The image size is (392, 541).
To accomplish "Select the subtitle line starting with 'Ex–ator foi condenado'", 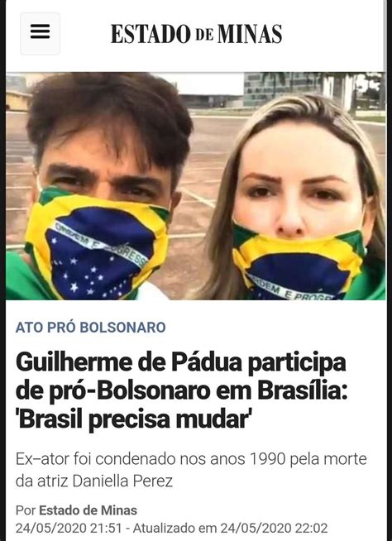I will pos(191,459).
